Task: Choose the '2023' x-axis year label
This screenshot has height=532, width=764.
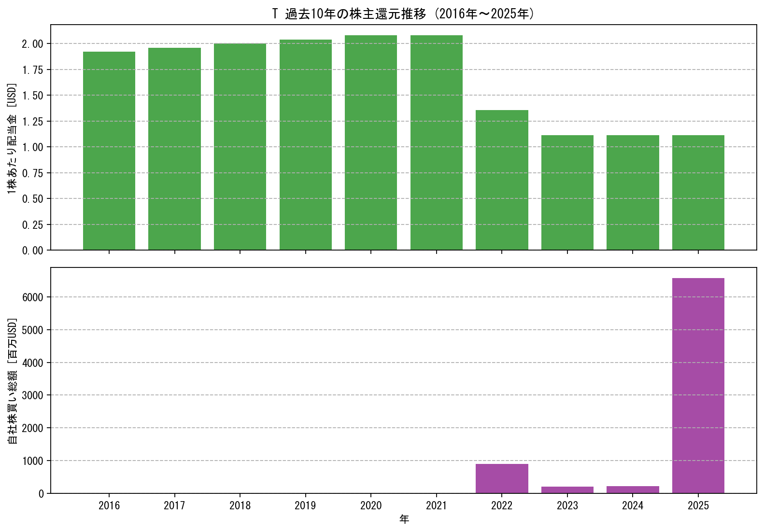Action: coord(567,505)
